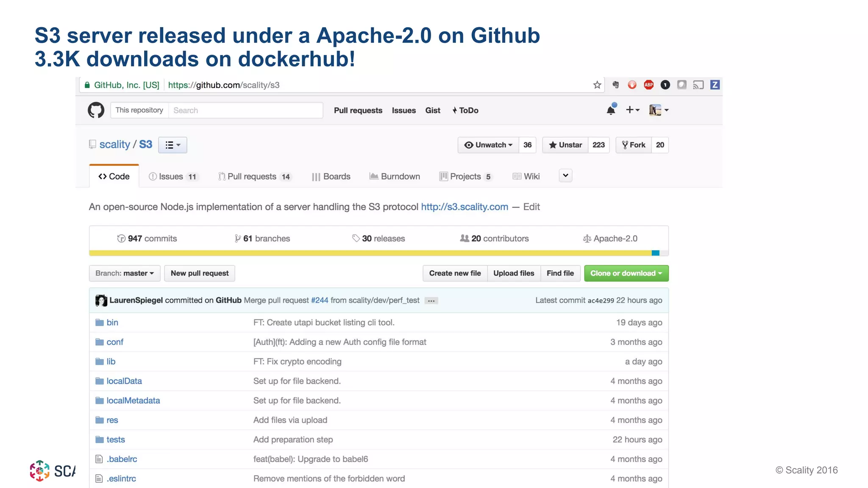Viewport: 868px width, 488px height.
Task: View 20 contributors
Action: coord(495,238)
